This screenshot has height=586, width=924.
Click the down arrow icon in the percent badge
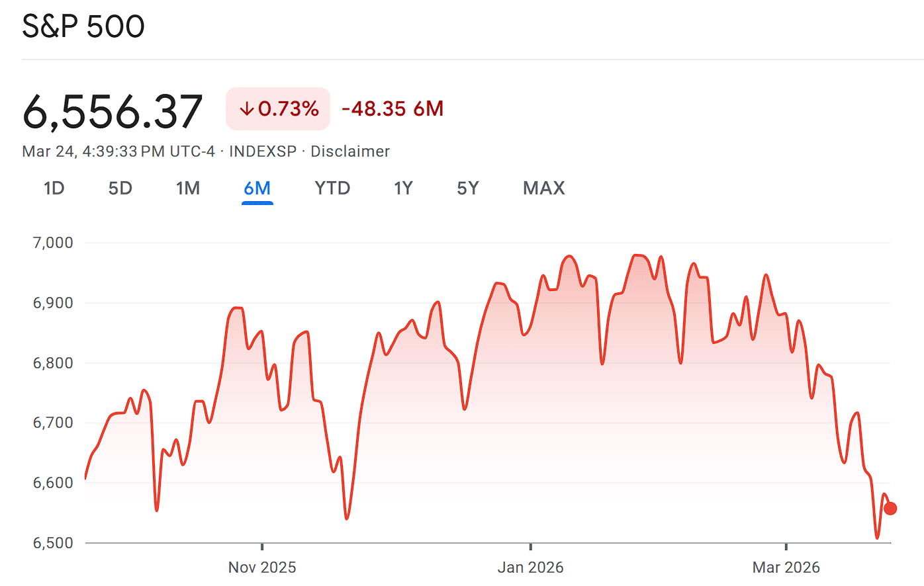click(x=247, y=109)
